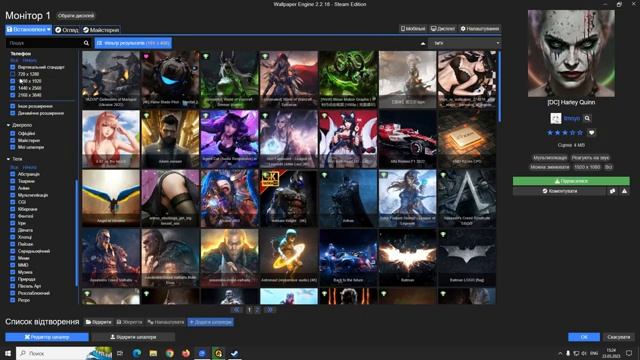Click the report warning triangle icon
This screenshot has height=360, width=640.
624,191
